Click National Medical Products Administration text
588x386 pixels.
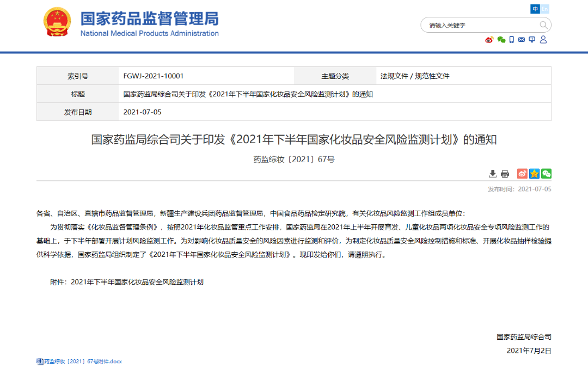[149, 33]
